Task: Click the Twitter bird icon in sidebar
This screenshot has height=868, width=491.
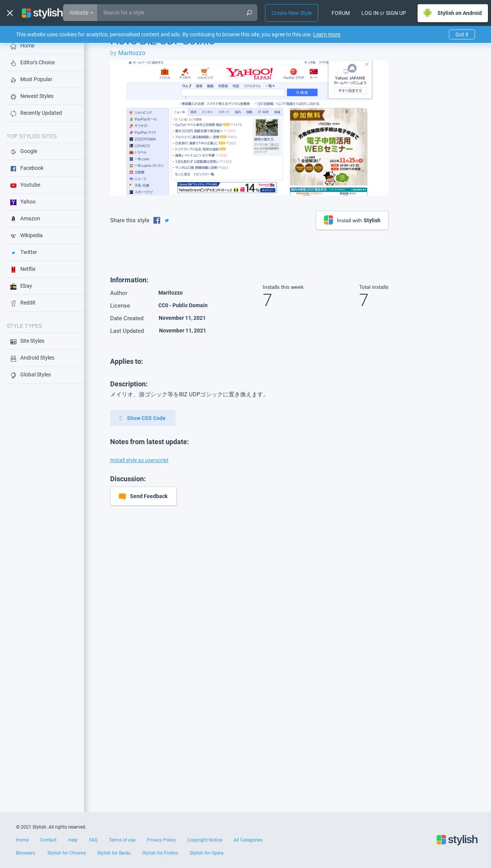Action: (13, 252)
